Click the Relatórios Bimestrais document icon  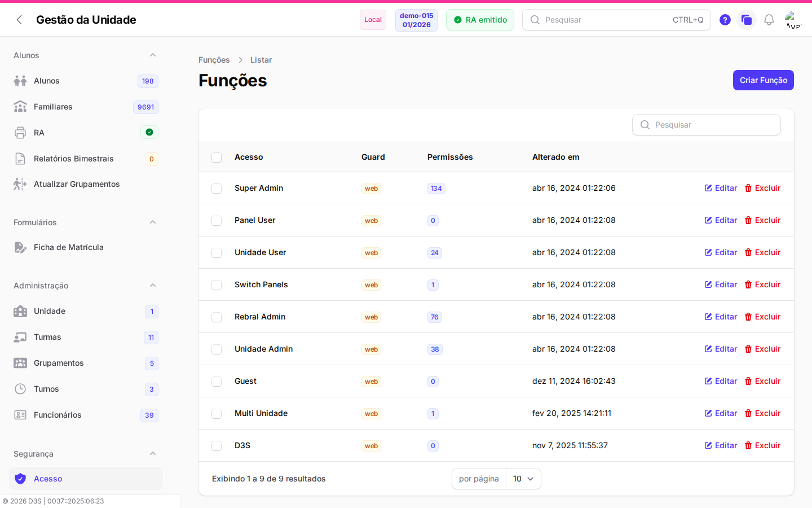point(20,159)
